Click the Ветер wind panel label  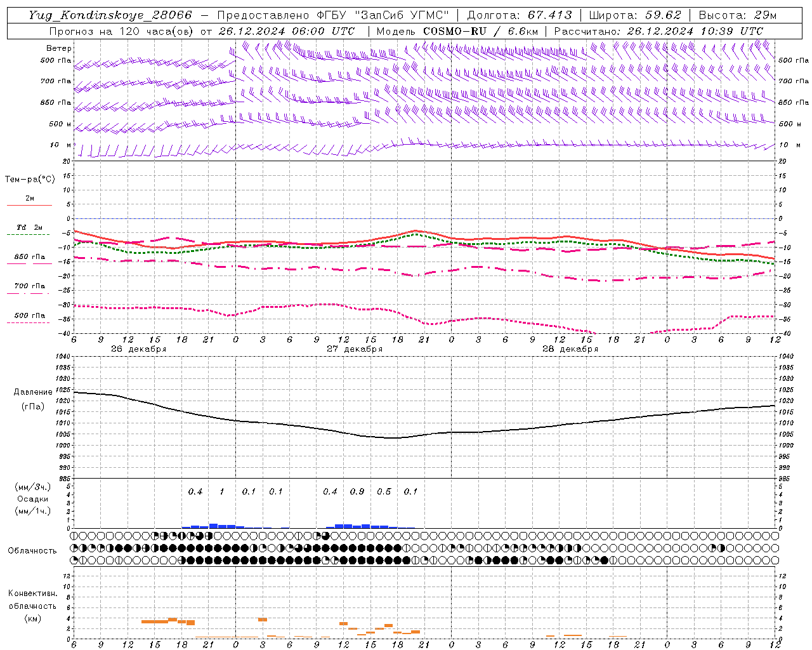(x=59, y=48)
